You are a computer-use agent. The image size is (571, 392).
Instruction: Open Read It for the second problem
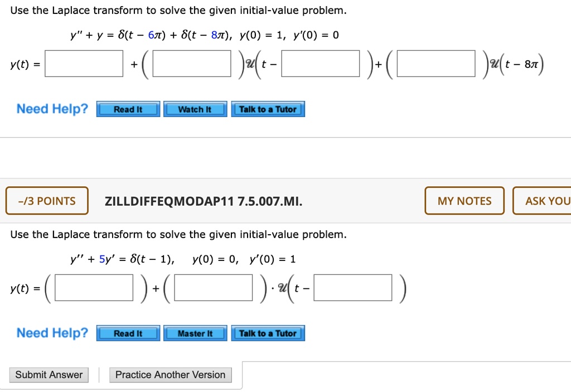[128, 333]
